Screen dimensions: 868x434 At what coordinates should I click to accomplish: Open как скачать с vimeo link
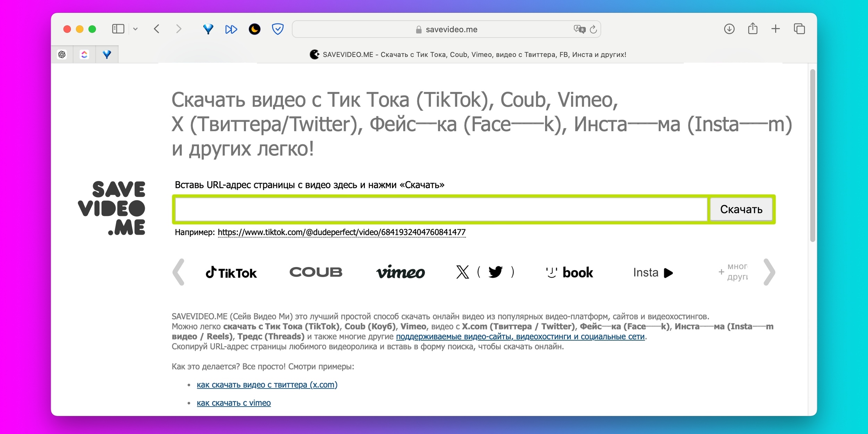[x=234, y=403]
